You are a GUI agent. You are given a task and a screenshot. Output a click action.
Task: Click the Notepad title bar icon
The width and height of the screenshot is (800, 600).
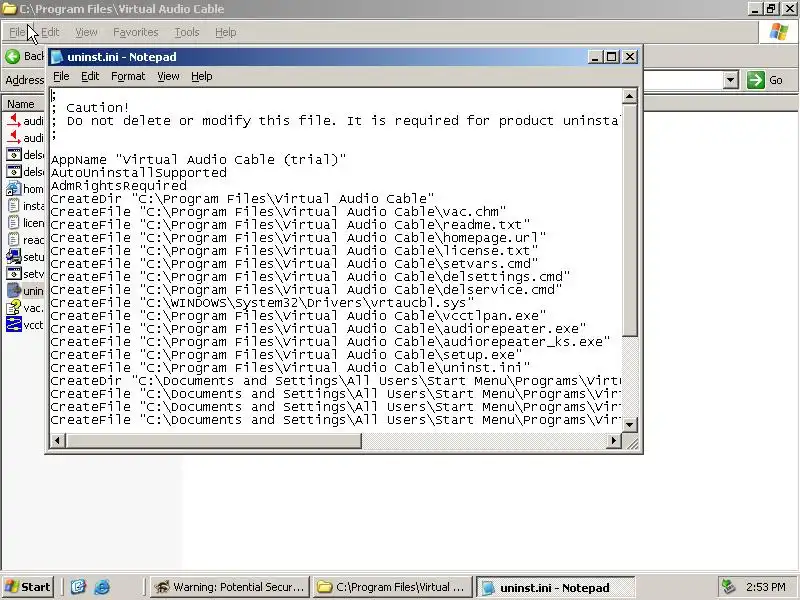pyautogui.click(x=58, y=57)
